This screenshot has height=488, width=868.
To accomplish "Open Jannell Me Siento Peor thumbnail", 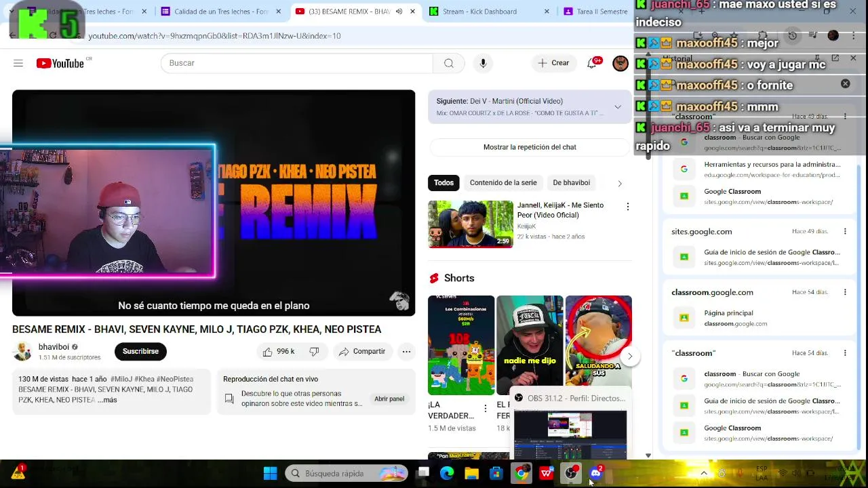I will [x=471, y=224].
